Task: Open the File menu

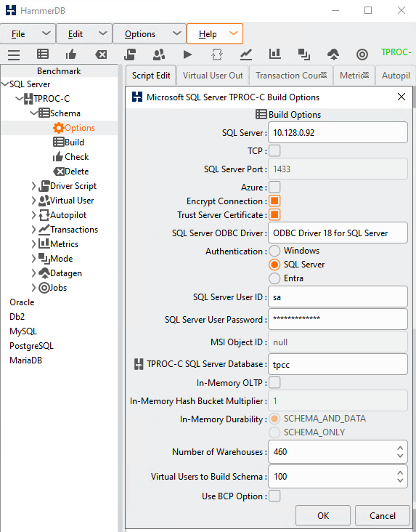Action: [x=28, y=33]
